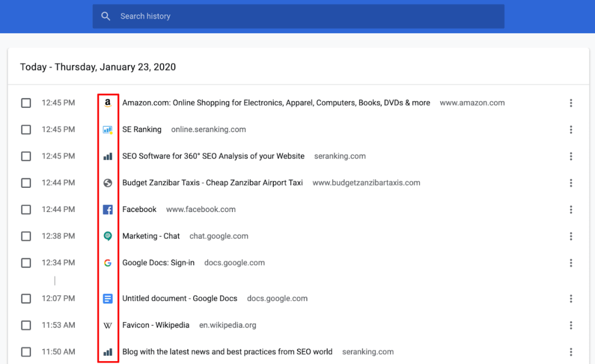
Task: Open the Favicon - Wikipedia history link
Action: point(156,325)
